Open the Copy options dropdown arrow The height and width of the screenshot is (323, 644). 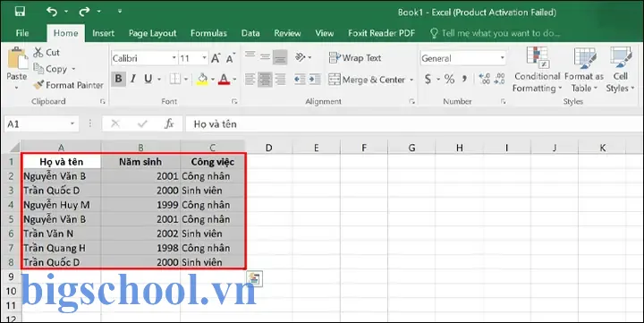[73, 69]
